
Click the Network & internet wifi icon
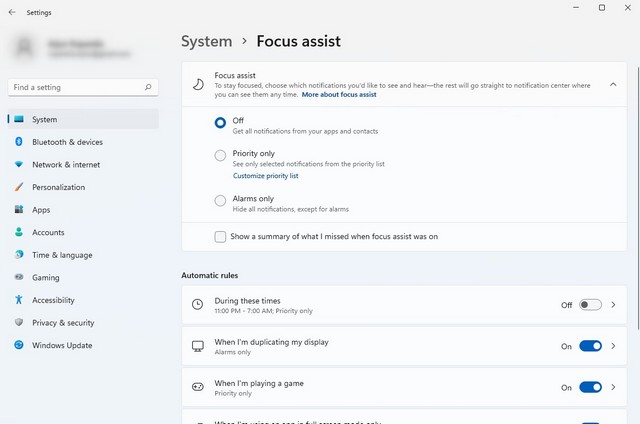coord(19,165)
